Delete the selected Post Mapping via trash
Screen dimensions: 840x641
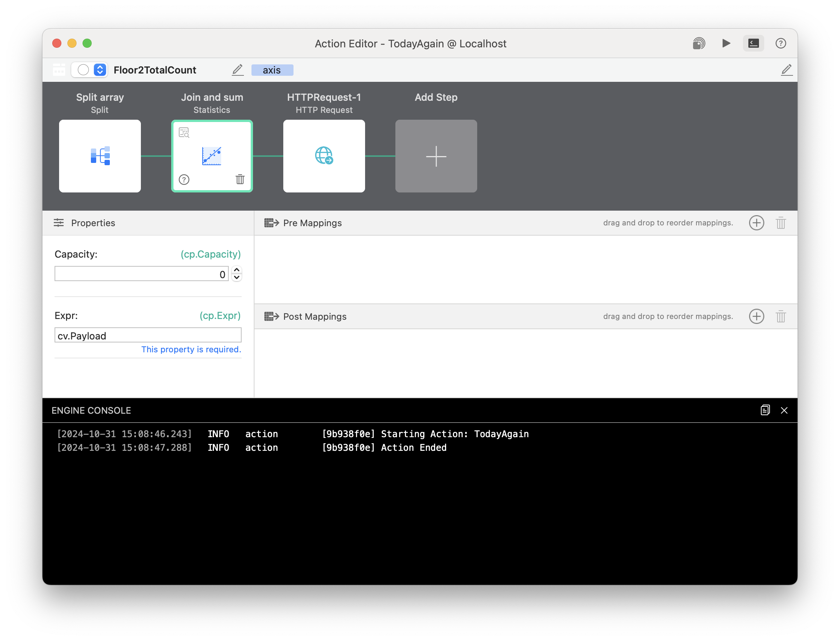pos(781,316)
